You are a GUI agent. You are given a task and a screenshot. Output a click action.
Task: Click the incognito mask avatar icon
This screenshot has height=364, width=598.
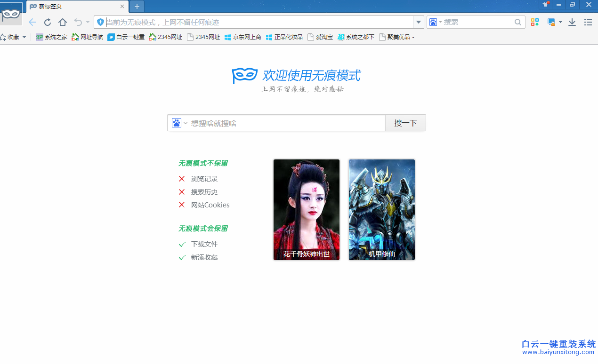coord(10,14)
